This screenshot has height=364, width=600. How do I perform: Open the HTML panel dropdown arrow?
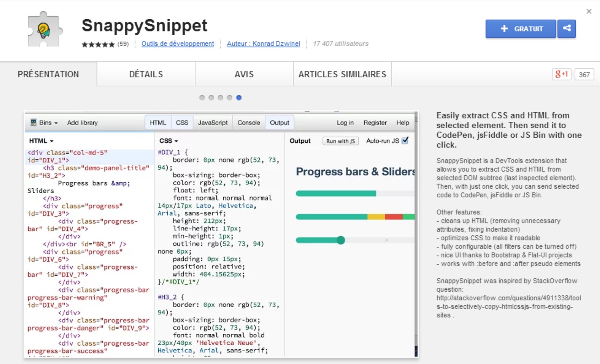(x=52, y=141)
